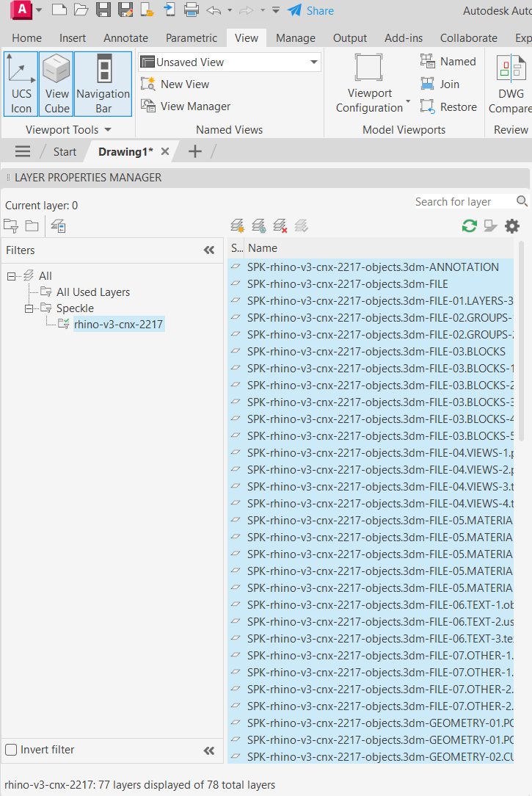
Task: Select Speckle group filter
Action: click(x=75, y=308)
